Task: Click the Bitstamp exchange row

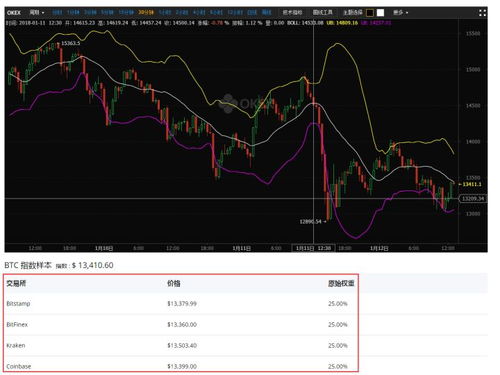Action: (x=181, y=304)
